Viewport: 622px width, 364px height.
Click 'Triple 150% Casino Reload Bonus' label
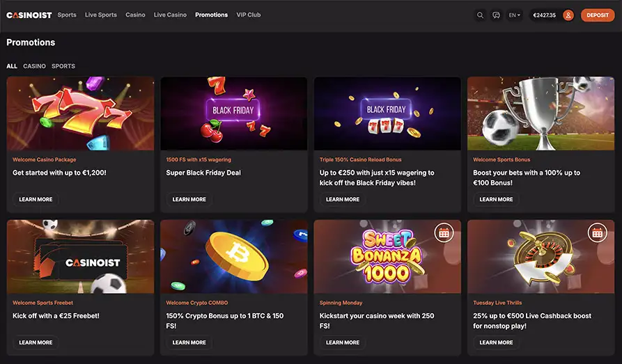(x=361, y=159)
